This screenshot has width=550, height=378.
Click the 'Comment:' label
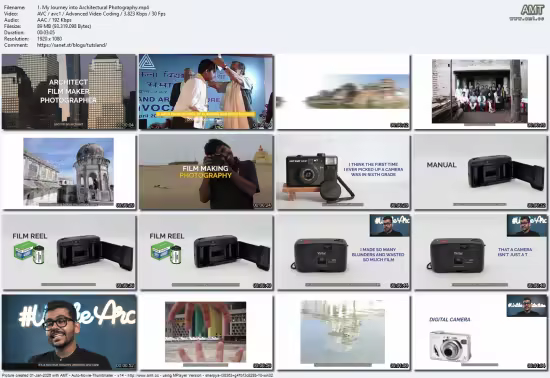[15, 45]
